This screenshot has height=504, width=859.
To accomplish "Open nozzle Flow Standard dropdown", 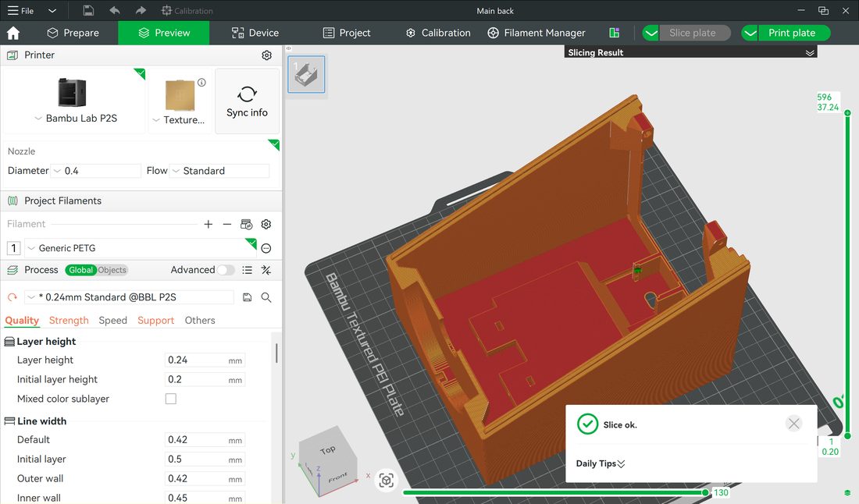I will [219, 171].
